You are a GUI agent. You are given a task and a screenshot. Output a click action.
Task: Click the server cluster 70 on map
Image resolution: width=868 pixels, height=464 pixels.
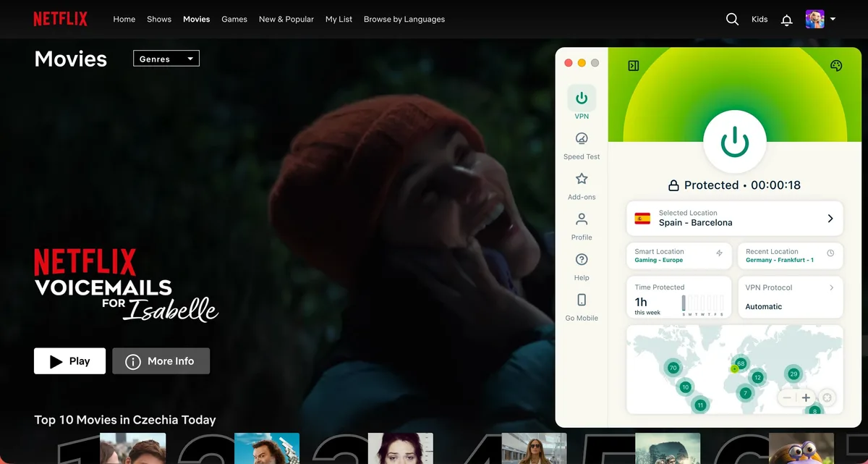(673, 368)
